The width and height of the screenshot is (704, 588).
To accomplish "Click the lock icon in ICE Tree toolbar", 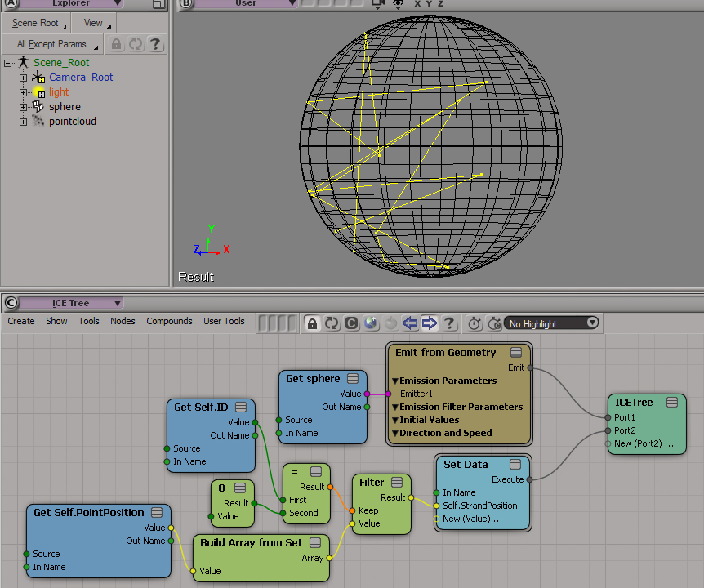I will pos(311,323).
